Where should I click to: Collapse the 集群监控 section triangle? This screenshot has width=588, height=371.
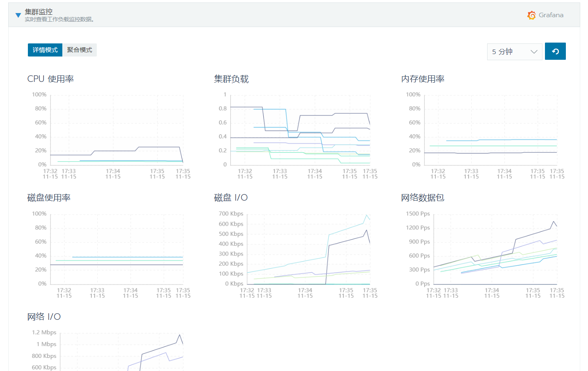click(18, 15)
